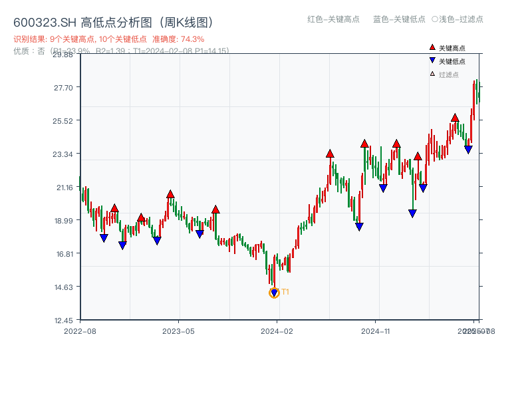Viewport: 532px width, 399px height.
Task: Click the orange T1 label
Action: coord(285,292)
